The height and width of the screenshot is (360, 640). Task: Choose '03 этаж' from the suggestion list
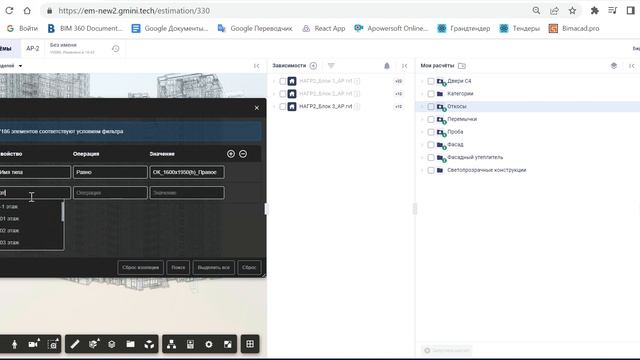pyautogui.click(x=9, y=242)
